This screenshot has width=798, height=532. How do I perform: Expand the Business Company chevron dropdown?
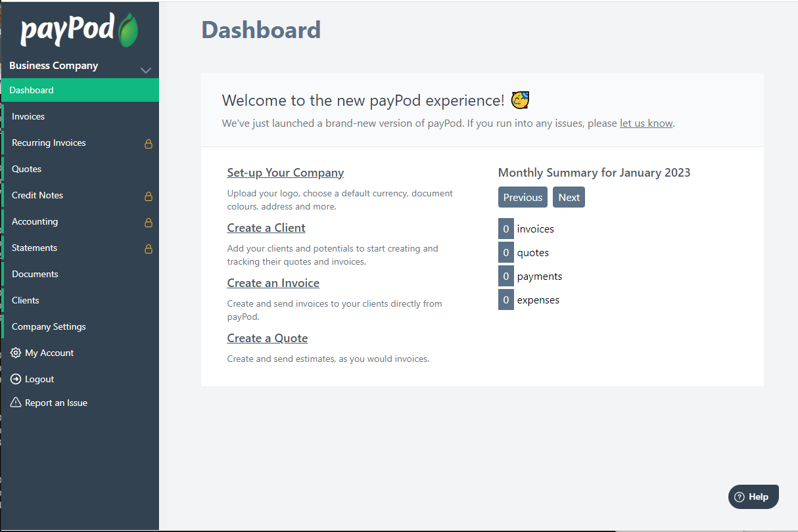pyautogui.click(x=146, y=70)
